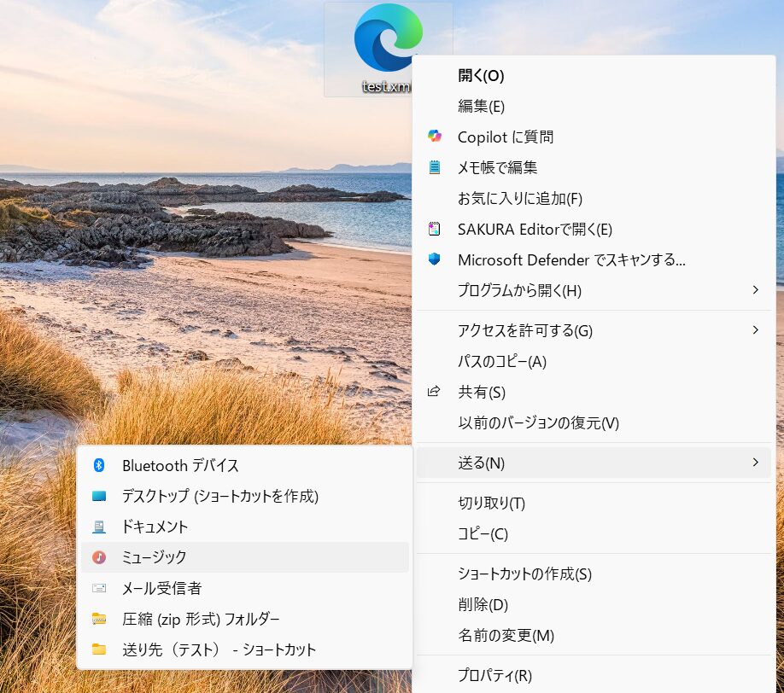Click the music note icon beside ミュージック
This screenshot has height=693, width=784.
99,557
